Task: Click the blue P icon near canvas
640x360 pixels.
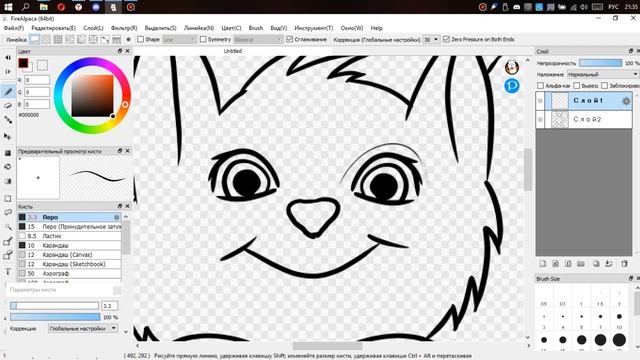Action: click(x=512, y=86)
